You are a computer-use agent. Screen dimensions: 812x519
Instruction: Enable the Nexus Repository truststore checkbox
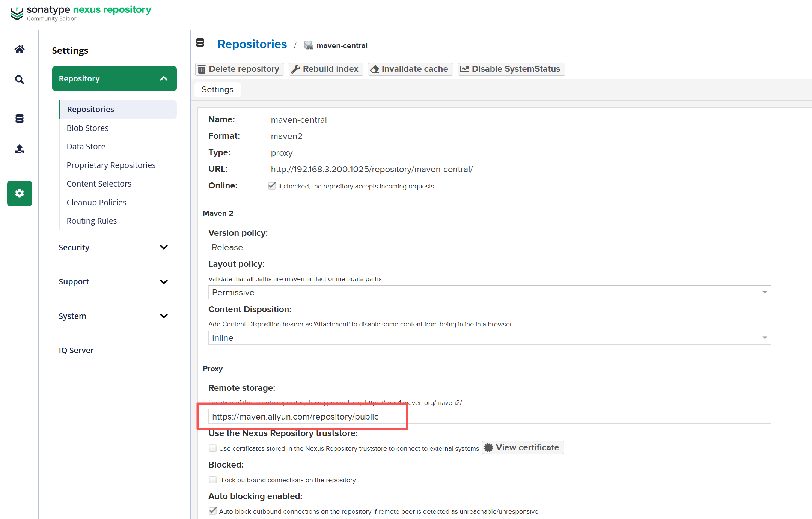pos(213,448)
